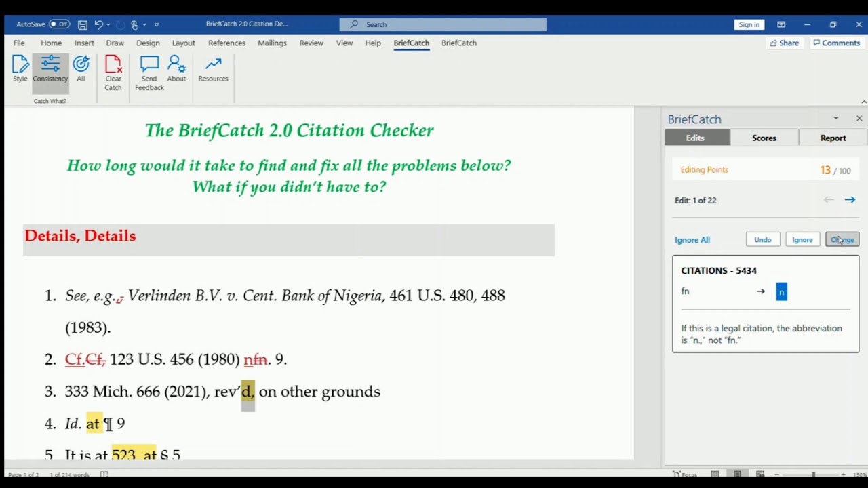Click the Sign in button

click(x=749, y=24)
